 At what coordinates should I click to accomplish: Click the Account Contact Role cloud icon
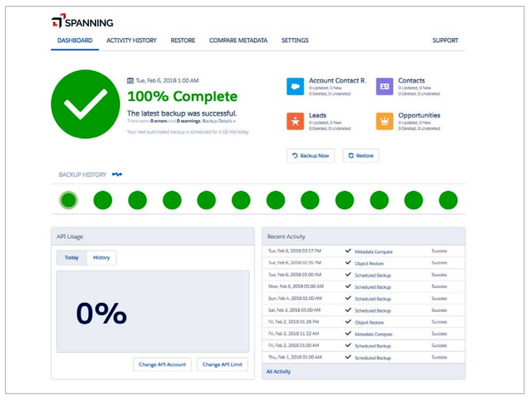click(295, 86)
